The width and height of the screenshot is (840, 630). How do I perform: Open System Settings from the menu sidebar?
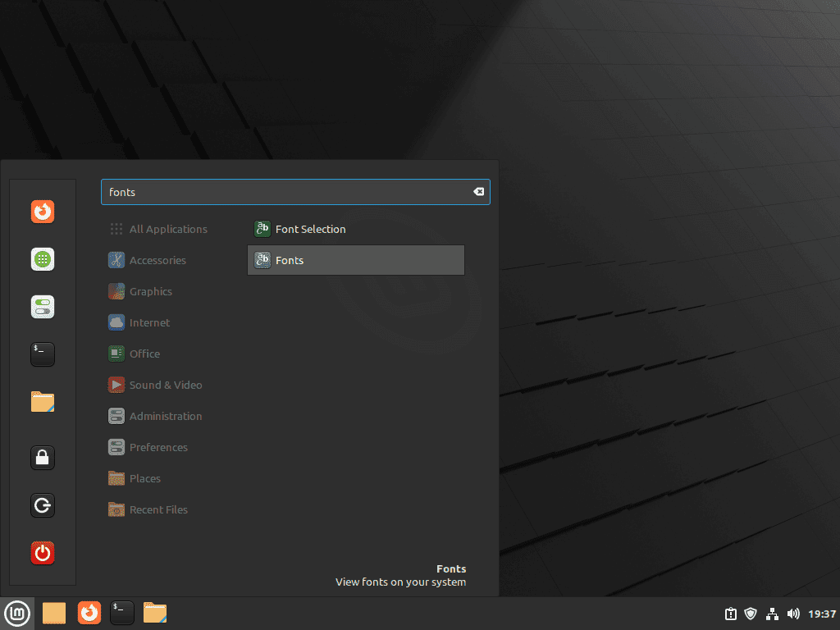point(42,306)
